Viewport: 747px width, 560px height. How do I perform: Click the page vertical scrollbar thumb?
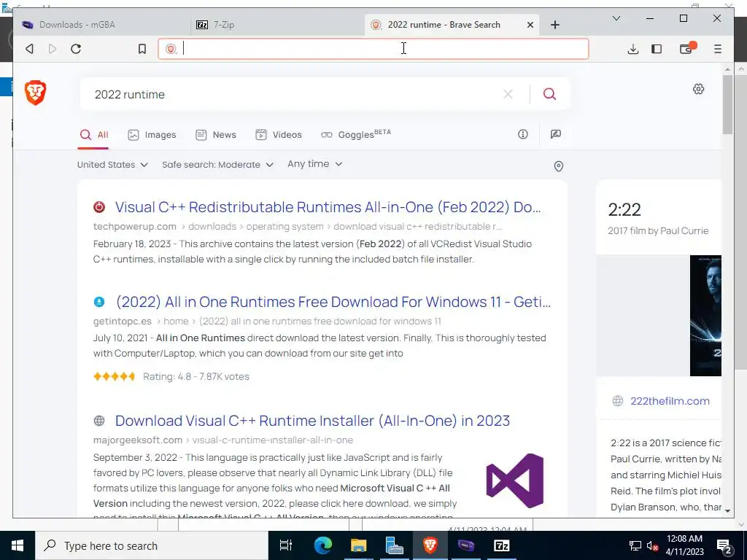[x=727, y=105]
